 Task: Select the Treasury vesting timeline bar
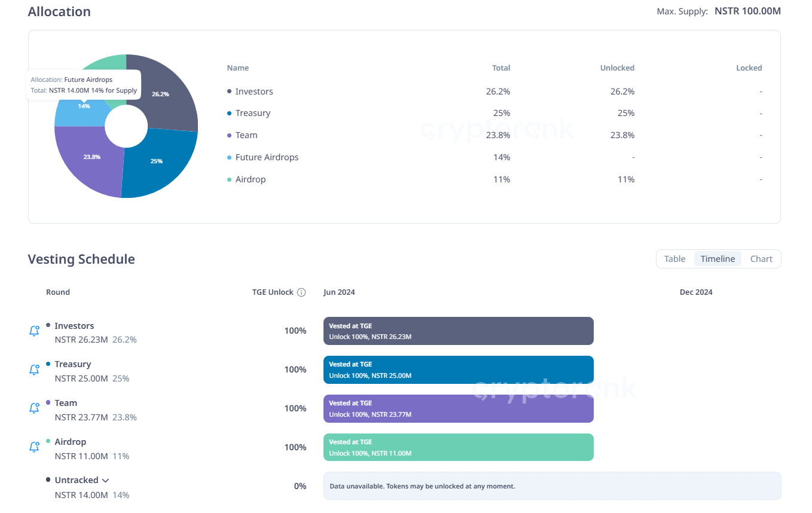pos(458,370)
